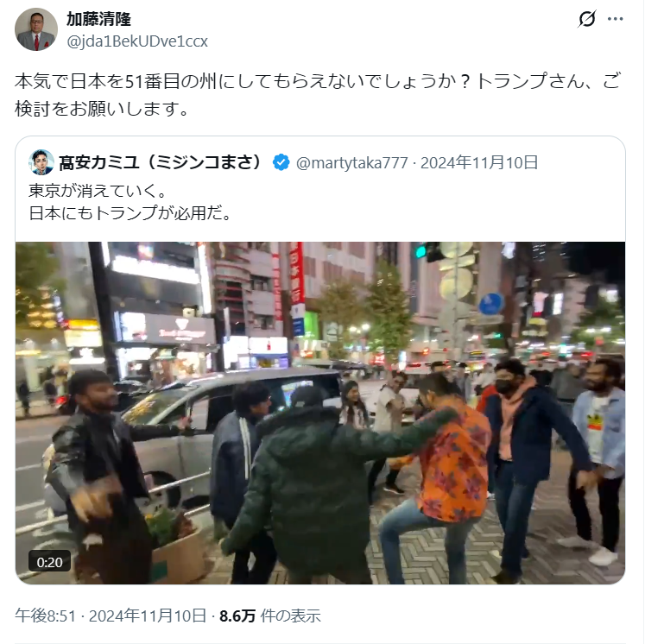Click quoted text line 日本にもトランプが必用だ。

[130, 213]
